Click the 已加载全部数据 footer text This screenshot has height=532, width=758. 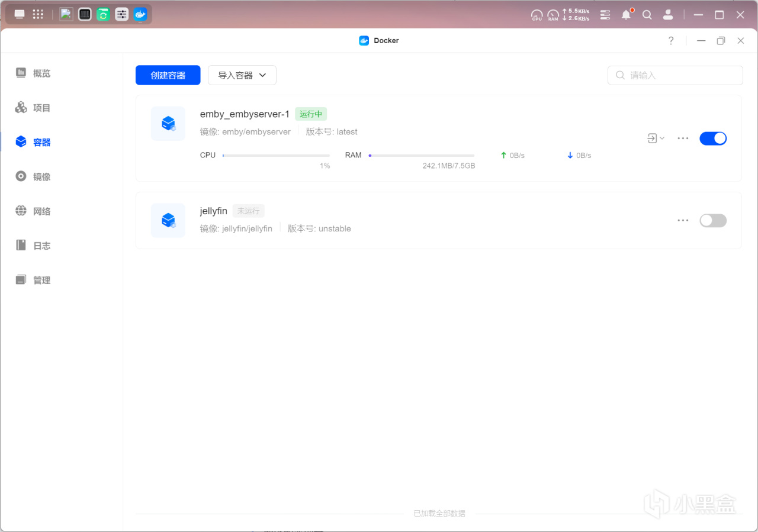click(439, 514)
